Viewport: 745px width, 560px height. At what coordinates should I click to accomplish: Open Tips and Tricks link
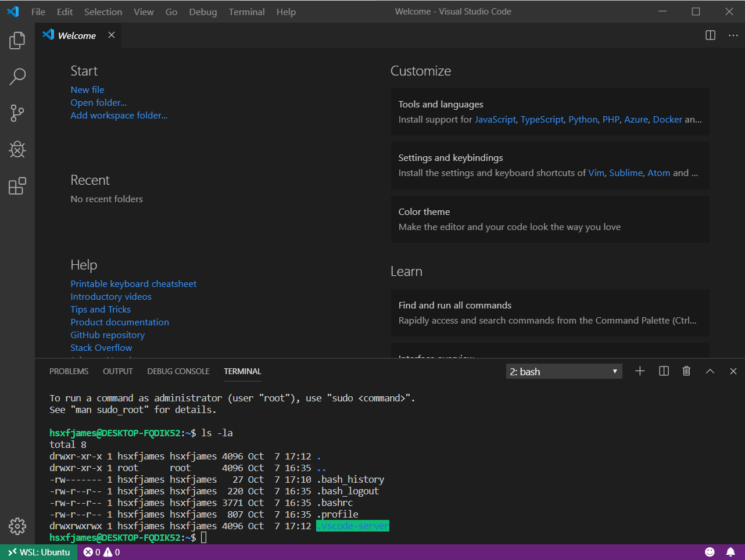[101, 309]
